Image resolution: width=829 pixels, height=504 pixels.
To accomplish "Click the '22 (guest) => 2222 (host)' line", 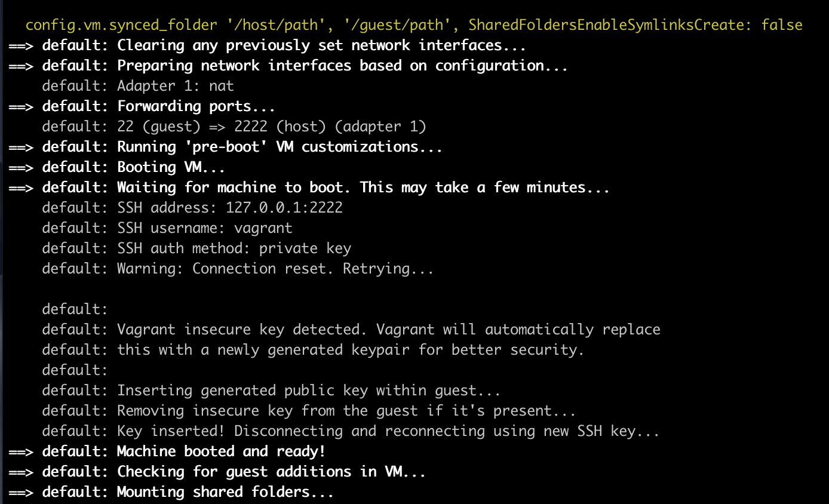I will [234, 127].
